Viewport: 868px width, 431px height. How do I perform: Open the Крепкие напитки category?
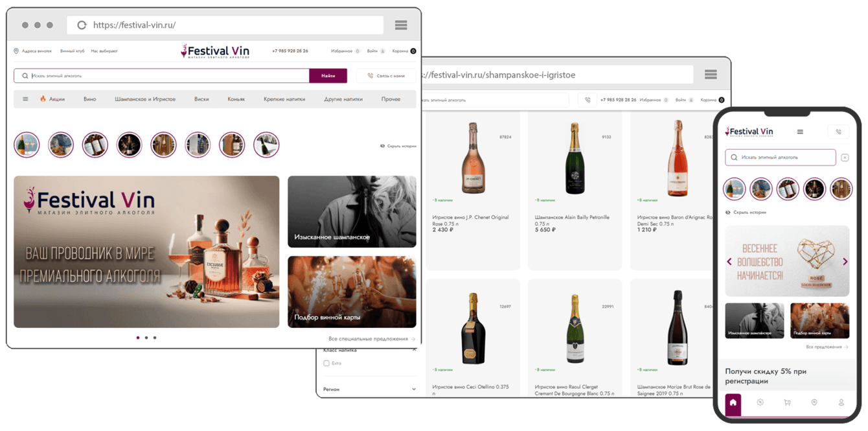[x=284, y=99]
